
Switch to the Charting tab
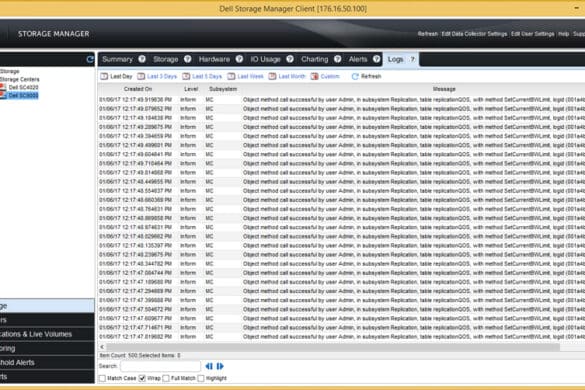pyautogui.click(x=315, y=59)
